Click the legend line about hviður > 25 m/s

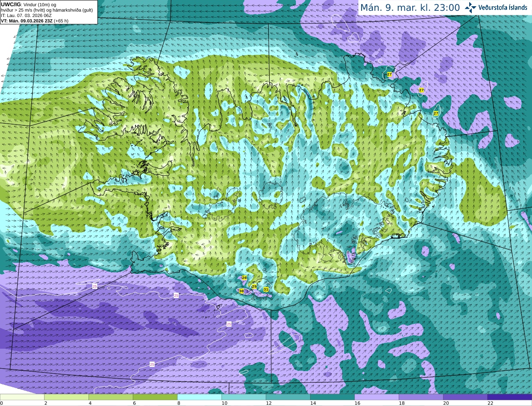click(47, 10)
